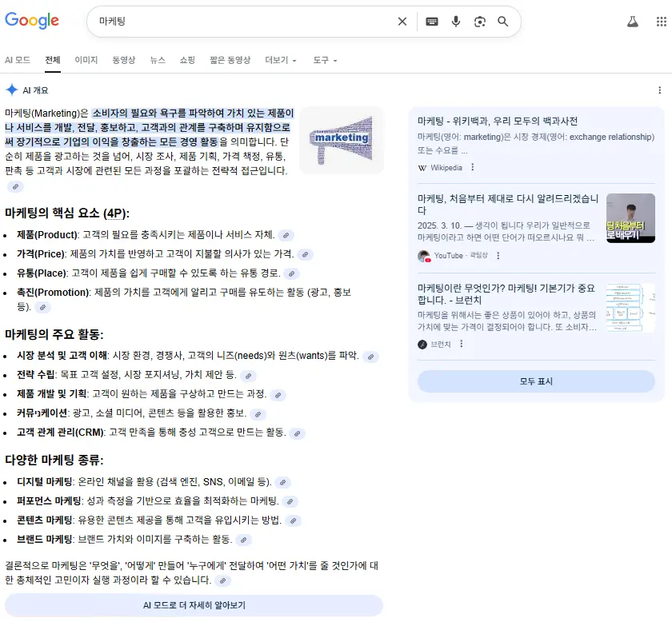Select the 전체 tab

pos(53,61)
